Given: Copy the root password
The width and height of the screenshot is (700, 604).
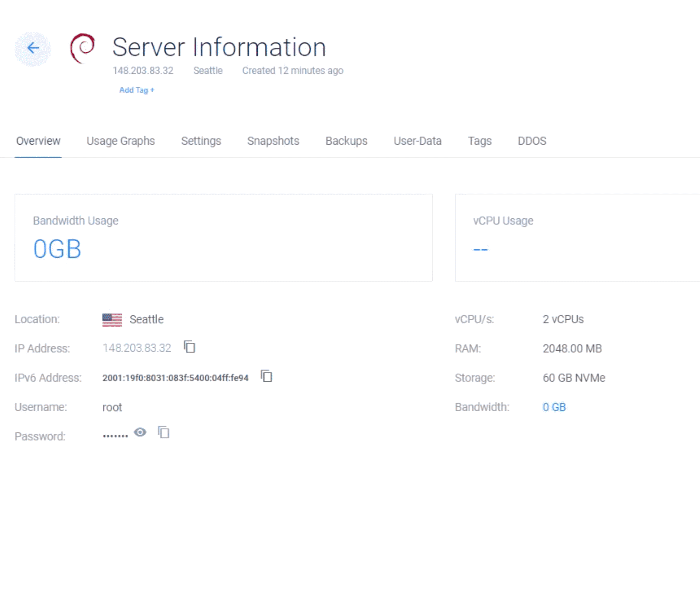Looking at the screenshot, I should (164, 433).
